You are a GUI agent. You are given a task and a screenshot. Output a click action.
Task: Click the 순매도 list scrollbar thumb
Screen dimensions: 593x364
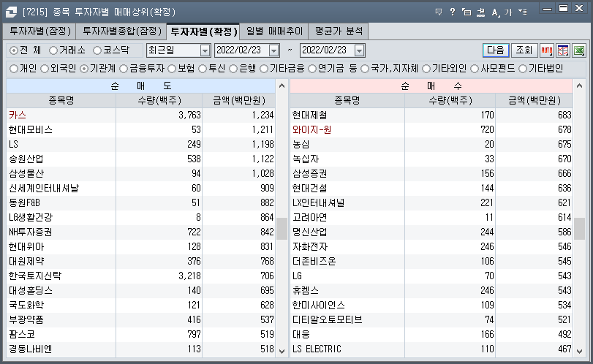coord(282,229)
